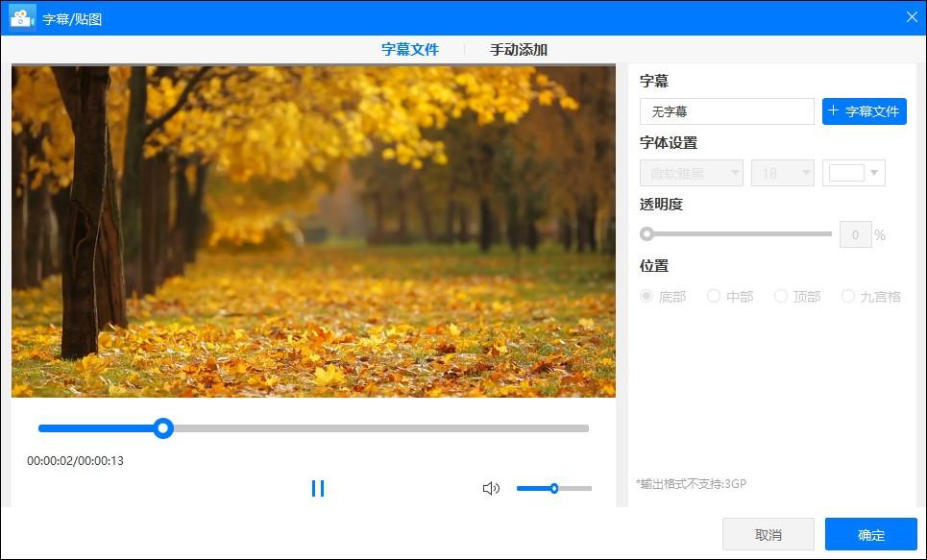
Task: Add a subtitle file with + 字幕文件
Action: click(864, 111)
